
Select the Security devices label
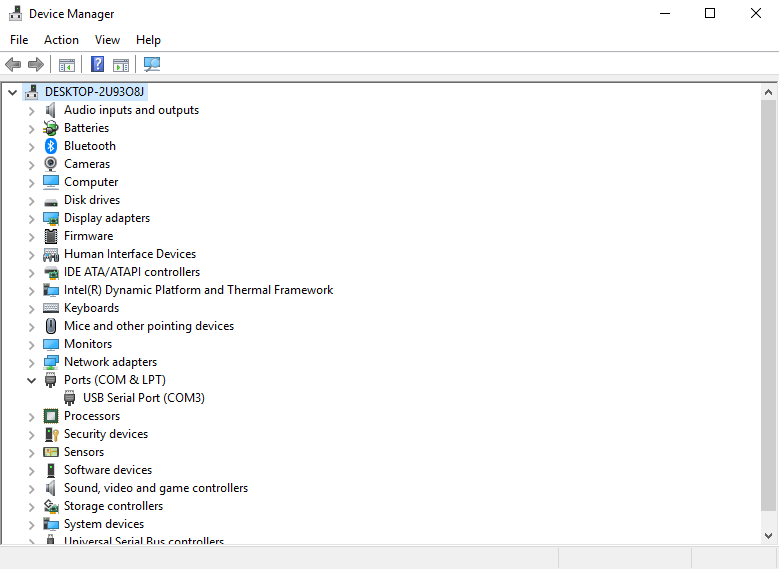pyautogui.click(x=106, y=434)
